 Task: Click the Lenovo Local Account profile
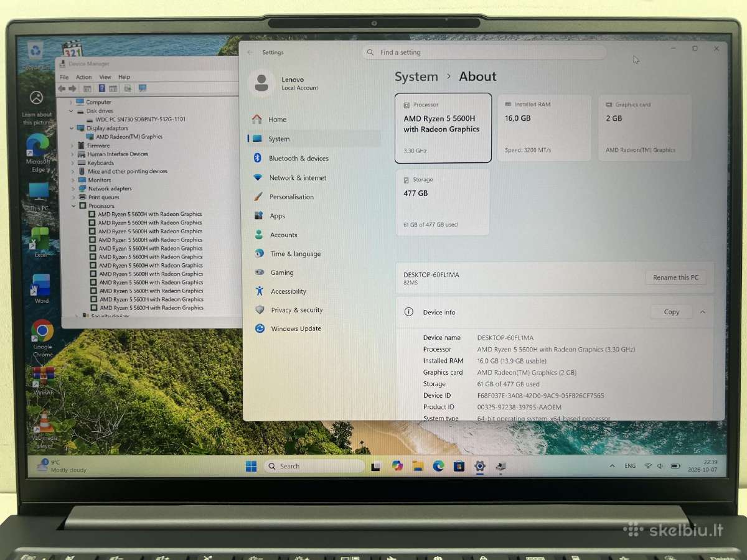284,83
